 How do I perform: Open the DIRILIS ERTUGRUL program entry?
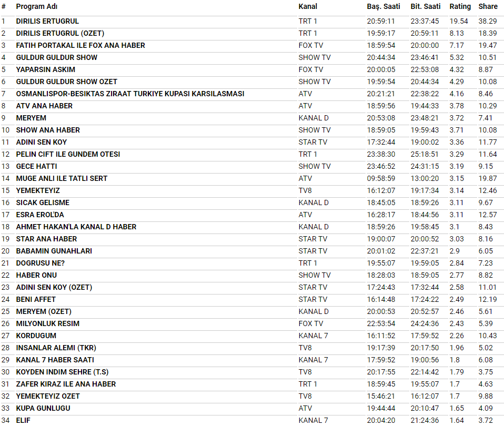click(x=47, y=21)
